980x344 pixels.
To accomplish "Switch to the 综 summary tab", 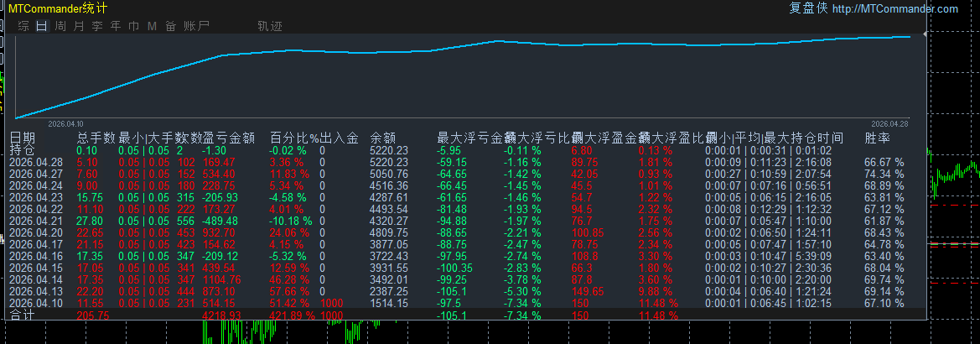I will [x=23, y=26].
